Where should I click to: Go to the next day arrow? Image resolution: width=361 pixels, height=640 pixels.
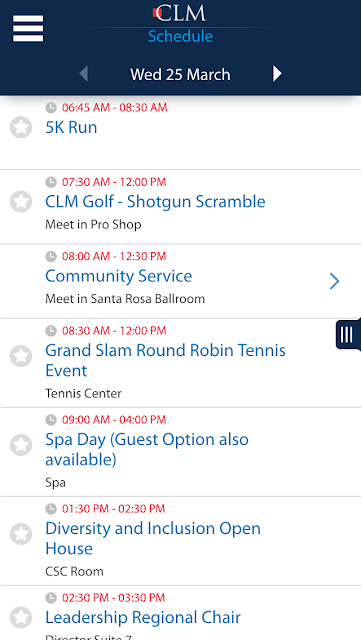pyautogui.click(x=277, y=74)
